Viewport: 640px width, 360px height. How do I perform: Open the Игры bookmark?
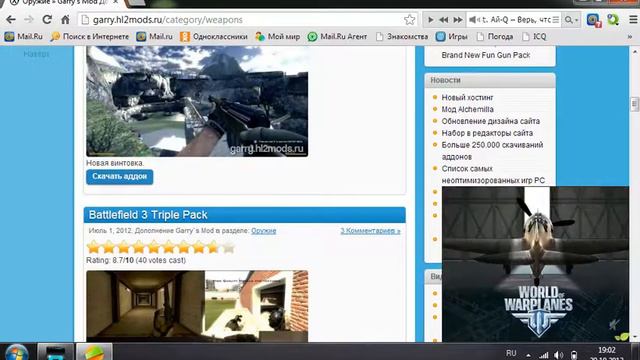[x=451, y=37]
